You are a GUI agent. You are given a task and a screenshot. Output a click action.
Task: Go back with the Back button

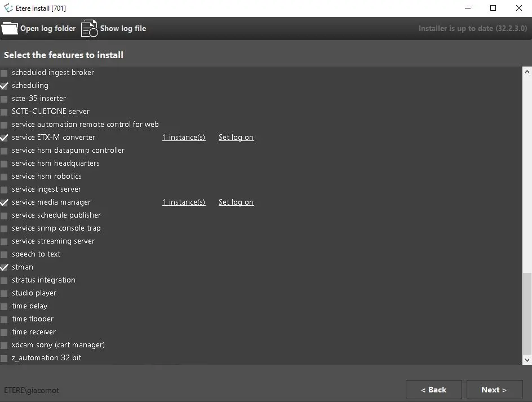coord(433,390)
